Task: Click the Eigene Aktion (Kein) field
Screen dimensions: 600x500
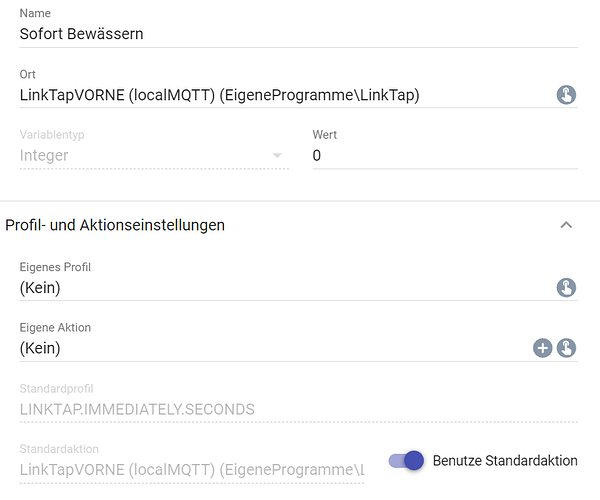Action: click(x=276, y=348)
